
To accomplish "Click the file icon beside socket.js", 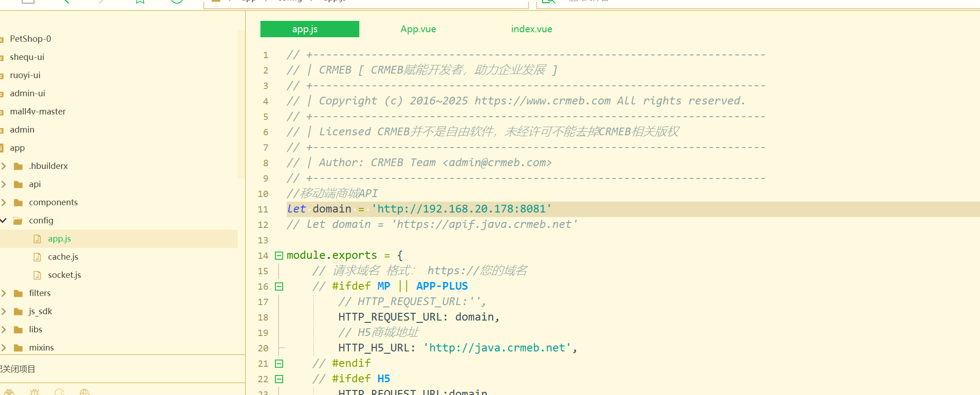I will coord(38,275).
